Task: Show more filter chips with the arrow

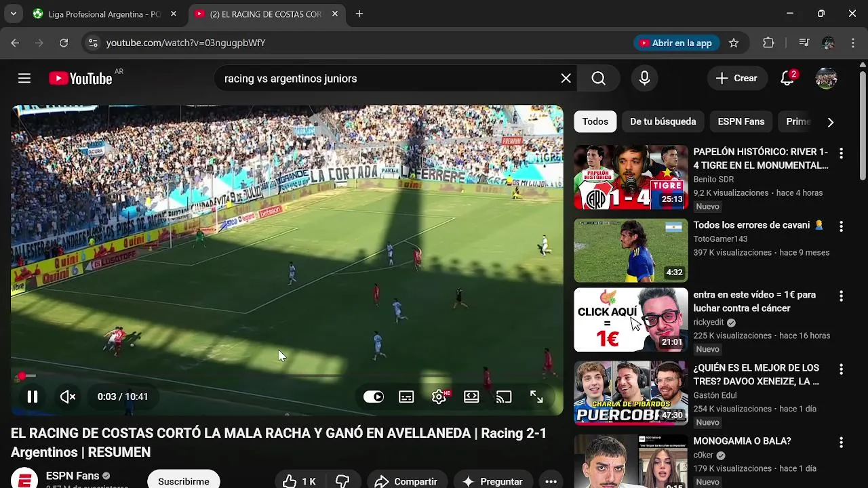Action: pos(830,122)
